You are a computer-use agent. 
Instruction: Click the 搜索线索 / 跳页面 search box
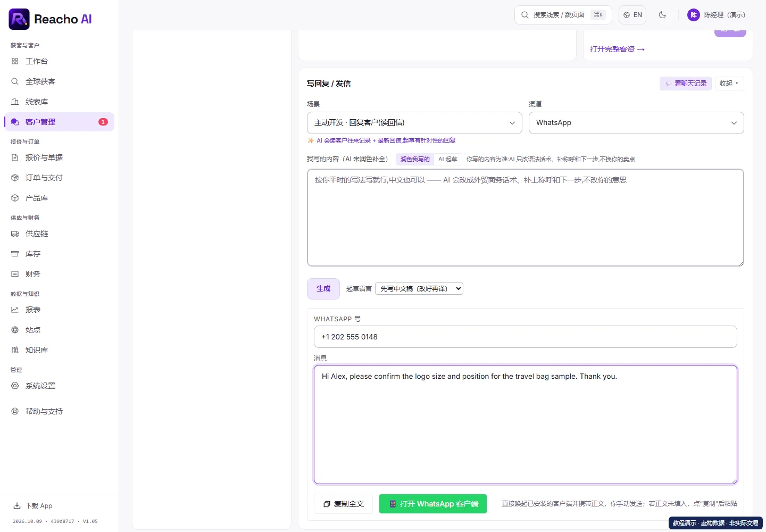click(563, 15)
